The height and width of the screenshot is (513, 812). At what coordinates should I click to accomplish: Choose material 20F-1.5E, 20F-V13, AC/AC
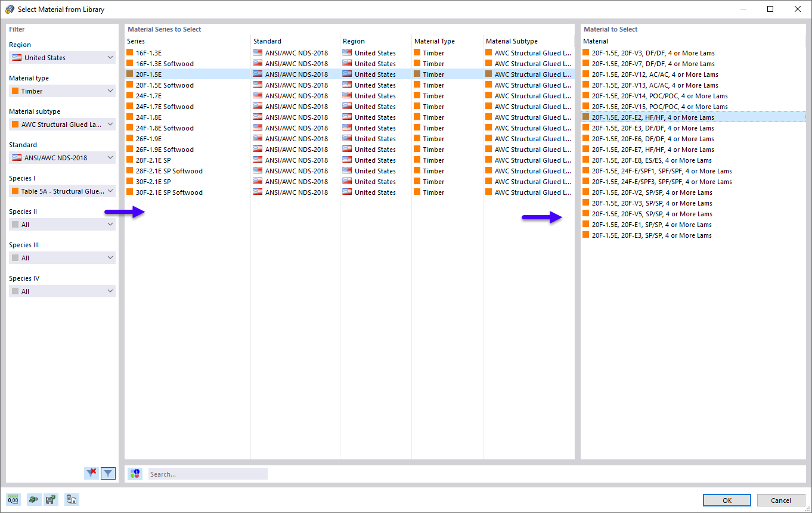pyautogui.click(x=693, y=85)
